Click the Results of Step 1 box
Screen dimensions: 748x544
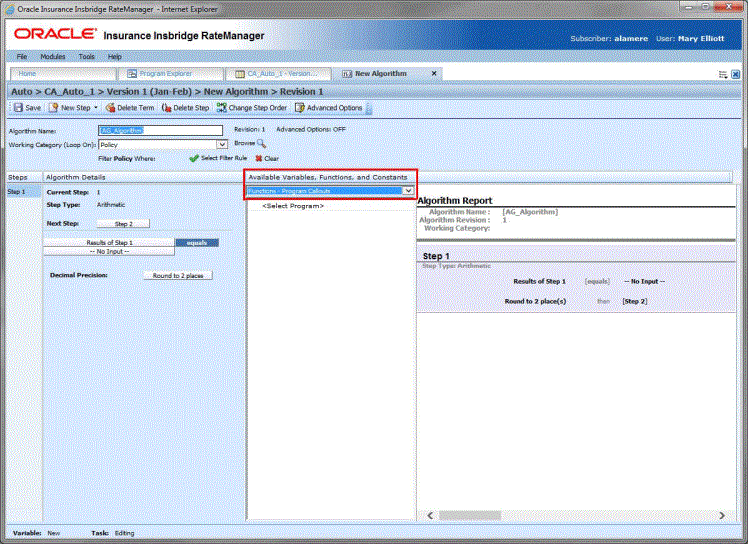pyautogui.click(x=109, y=242)
